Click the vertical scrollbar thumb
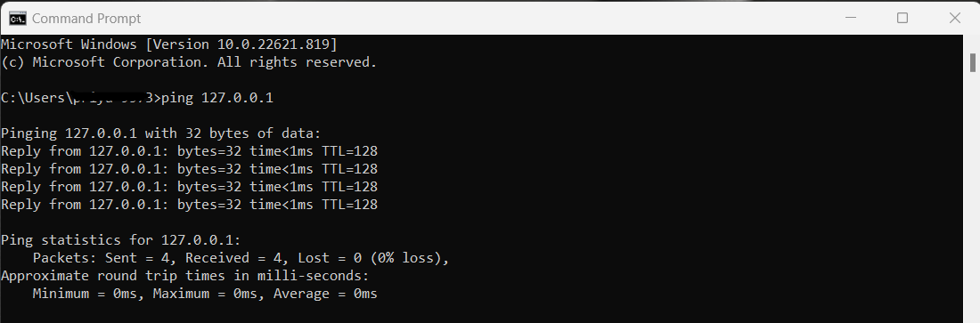The height and width of the screenshot is (323, 980). point(973,62)
